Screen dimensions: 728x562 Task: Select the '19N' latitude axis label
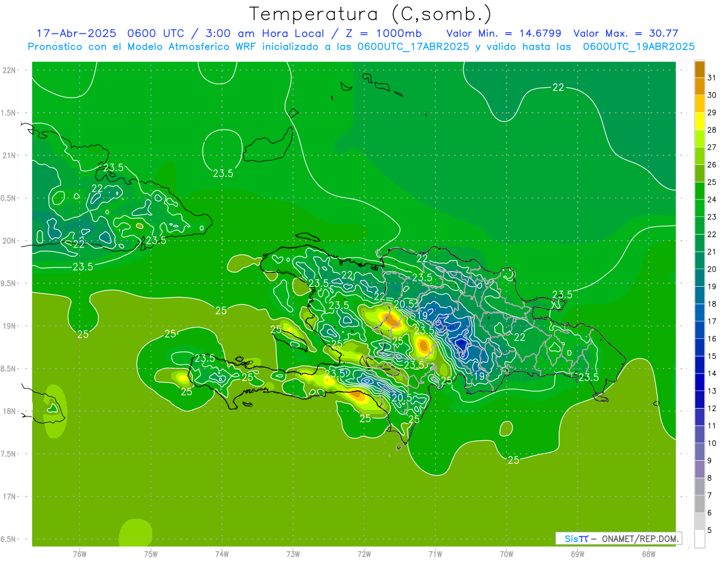pos(9,326)
